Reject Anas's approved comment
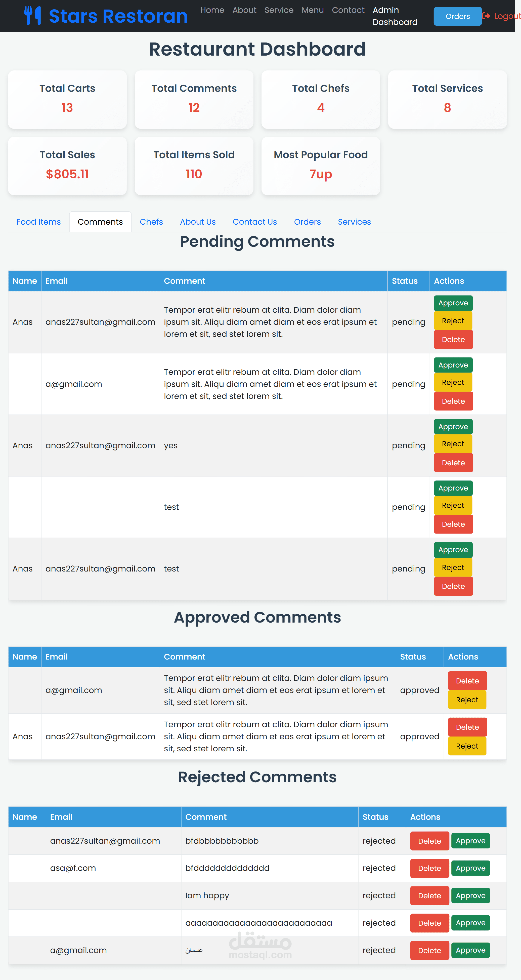 pos(467,746)
